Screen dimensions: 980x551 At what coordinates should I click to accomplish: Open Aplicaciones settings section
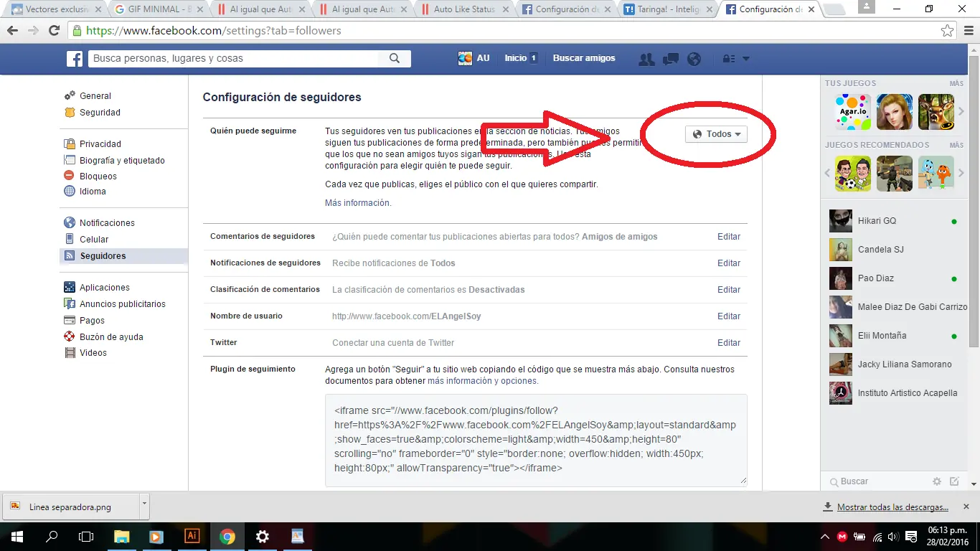pos(105,288)
